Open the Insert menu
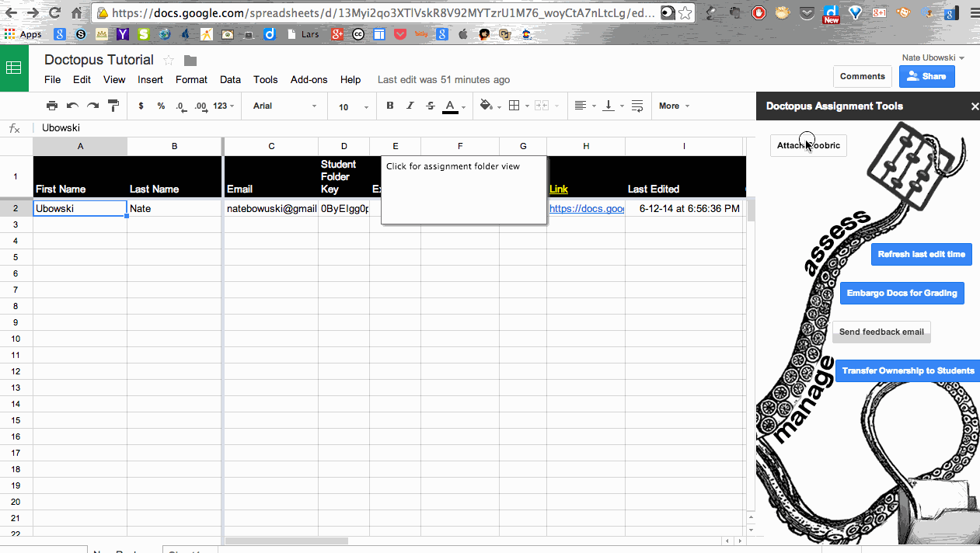This screenshot has width=980, height=553. (x=150, y=79)
